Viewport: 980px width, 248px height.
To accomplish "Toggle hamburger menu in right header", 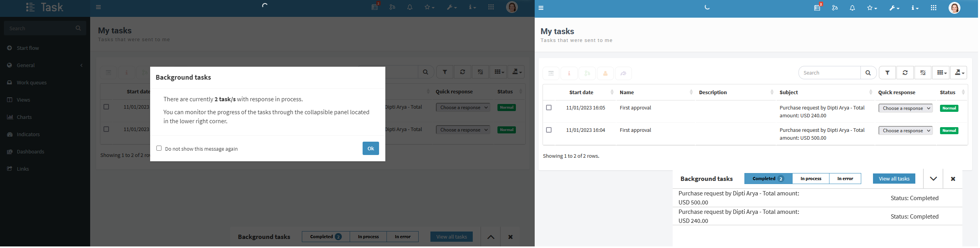I will (541, 8).
